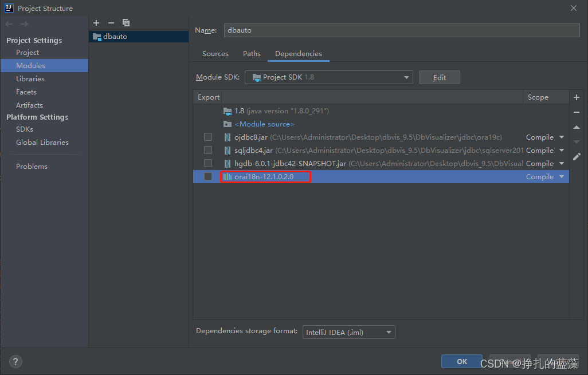Click the Export column header

pos(208,97)
